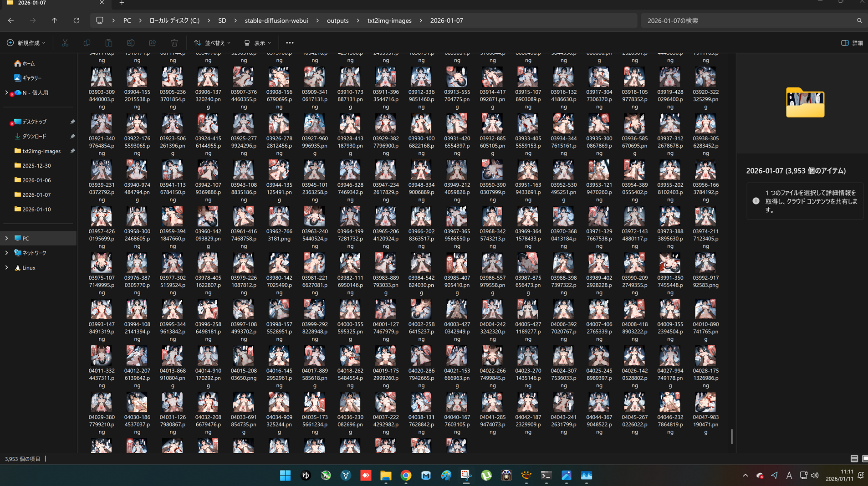Click the Cut scissors icon
The height and width of the screenshot is (486, 868).
tap(65, 43)
